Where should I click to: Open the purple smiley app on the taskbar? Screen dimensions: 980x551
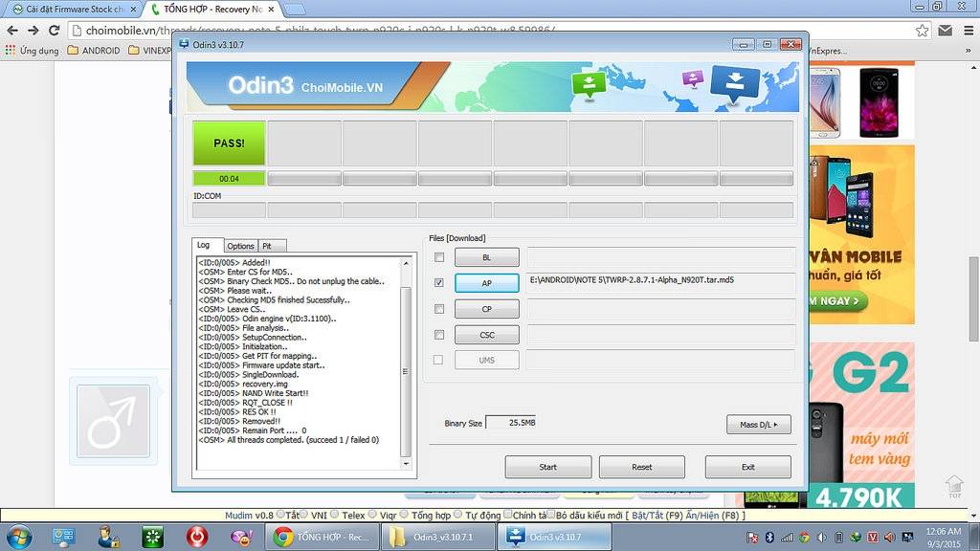click(x=242, y=537)
